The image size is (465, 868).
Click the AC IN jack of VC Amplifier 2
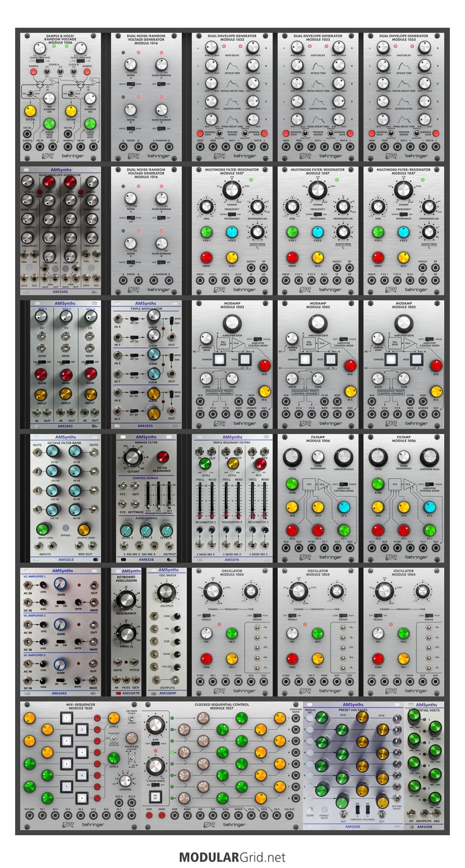tap(28, 624)
